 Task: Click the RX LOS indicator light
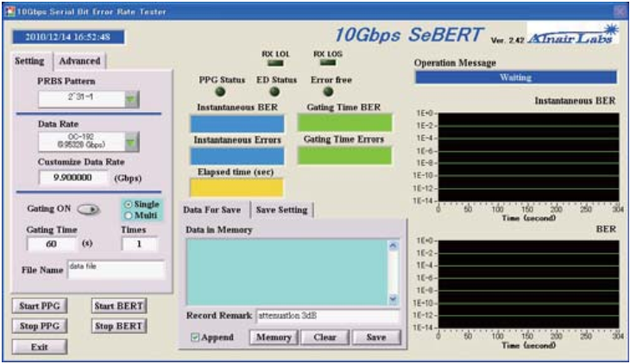327,65
